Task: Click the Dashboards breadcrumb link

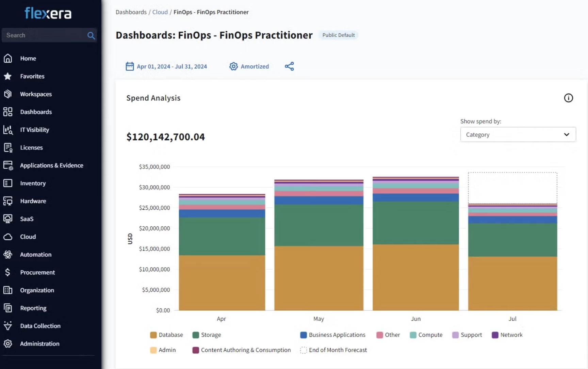Action: 131,12
